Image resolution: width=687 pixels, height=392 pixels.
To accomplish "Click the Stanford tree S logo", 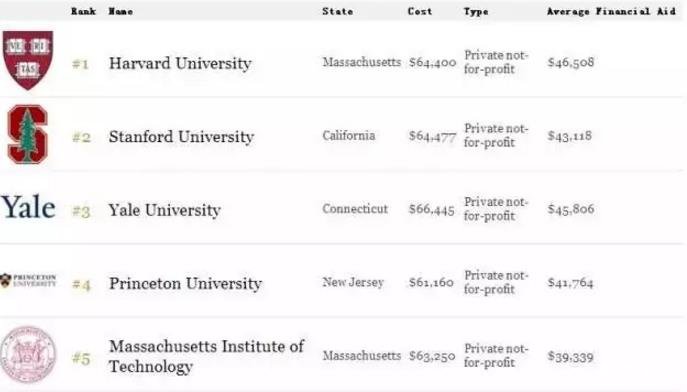I will click(x=28, y=134).
